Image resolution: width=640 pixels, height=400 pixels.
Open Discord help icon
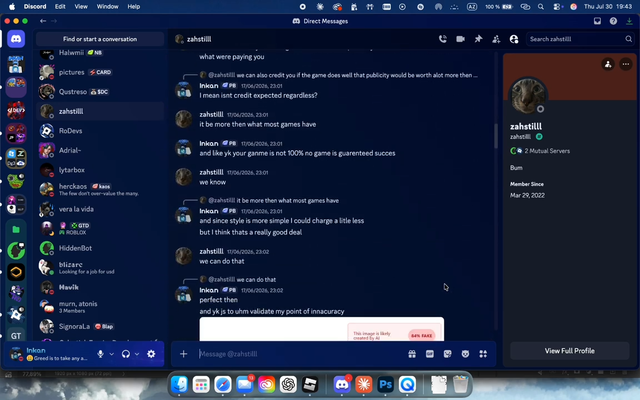613,21
